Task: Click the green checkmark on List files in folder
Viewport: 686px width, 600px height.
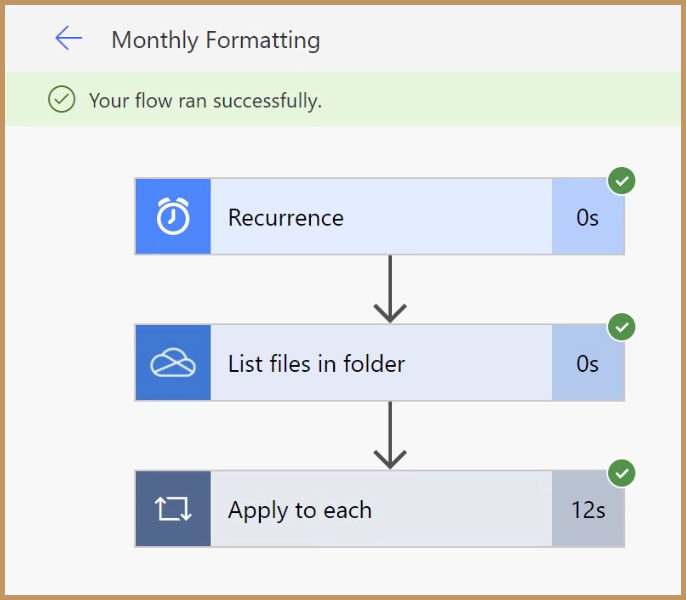Action: [622, 327]
